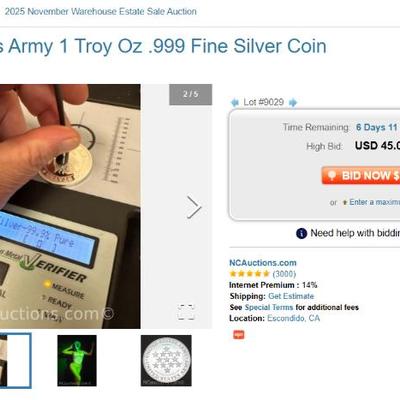The width and height of the screenshot is (400, 400).
Task: Select the green hologram thumbnail
Action: [77, 361]
